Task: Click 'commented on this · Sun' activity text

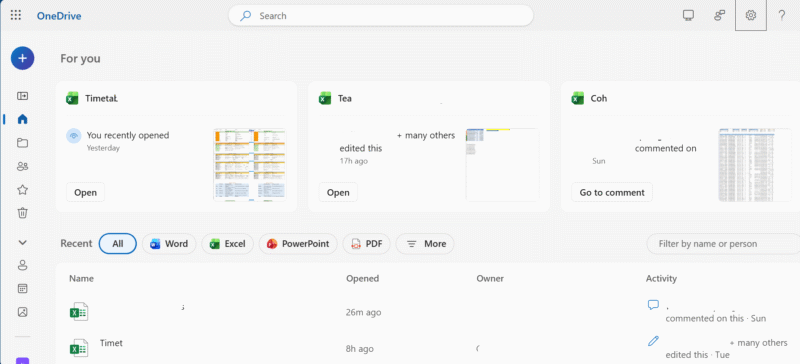Action: (x=716, y=318)
